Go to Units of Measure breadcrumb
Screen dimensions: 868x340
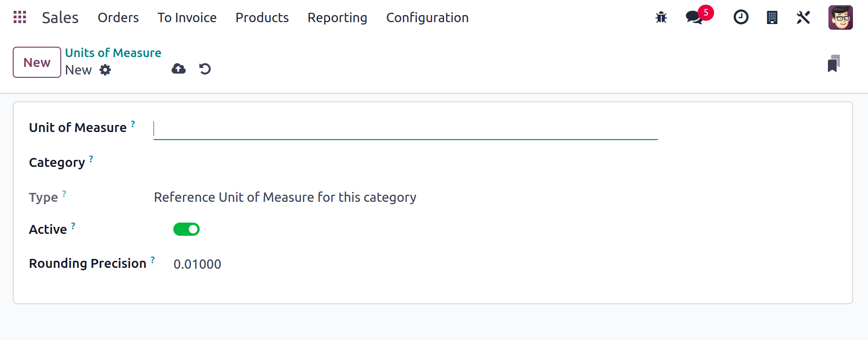tap(113, 53)
